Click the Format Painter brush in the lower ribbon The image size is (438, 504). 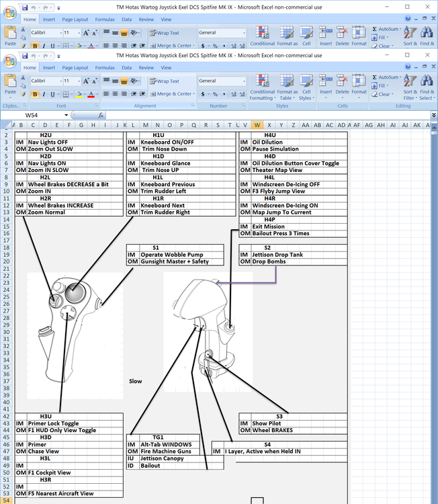pyautogui.click(x=24, y=95)
